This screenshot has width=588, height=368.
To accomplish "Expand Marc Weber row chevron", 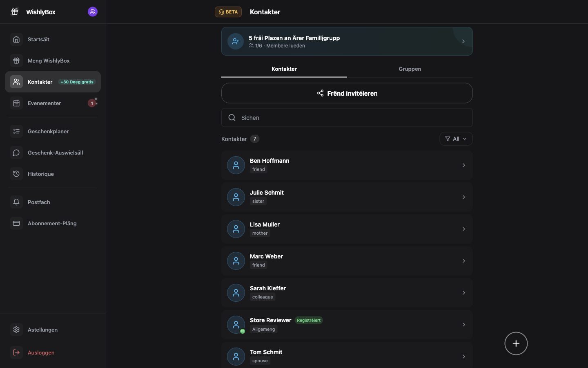I will pos(464,261).
